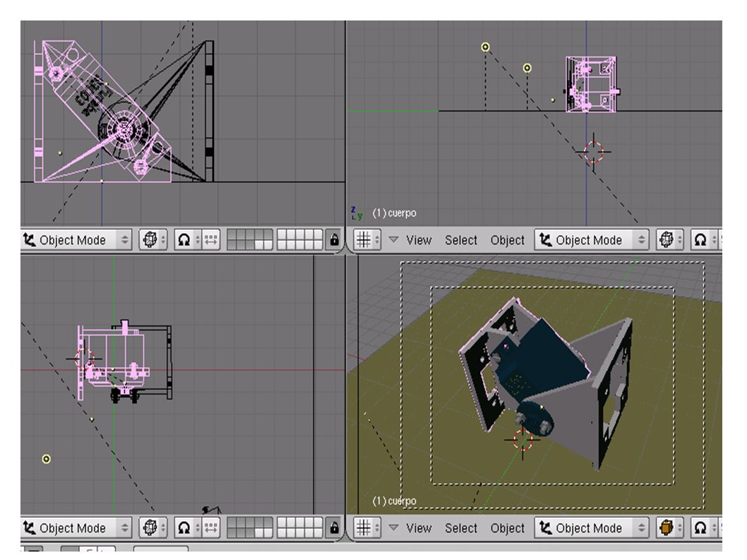Open View menu in upper-right viewport header
The width and height of the screenshot is (747, 560).
(x=419, y=240)
